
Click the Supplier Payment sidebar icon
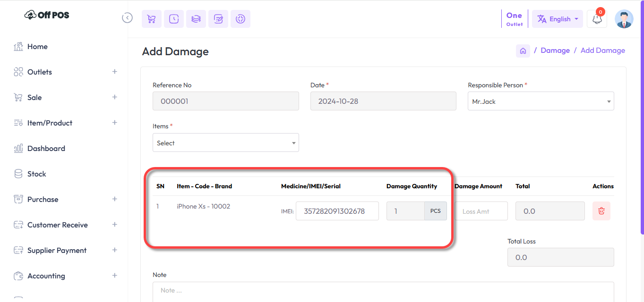click(18, 250)
